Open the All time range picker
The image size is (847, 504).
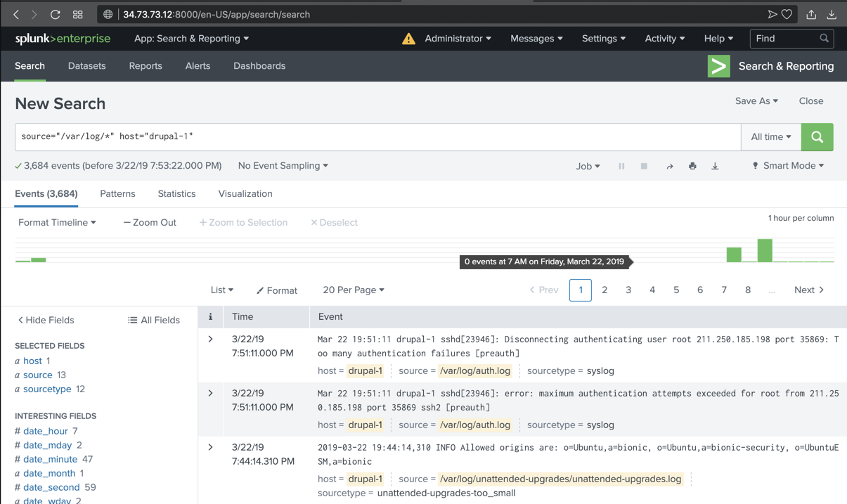pyautogui.click(x=770, y=137)
